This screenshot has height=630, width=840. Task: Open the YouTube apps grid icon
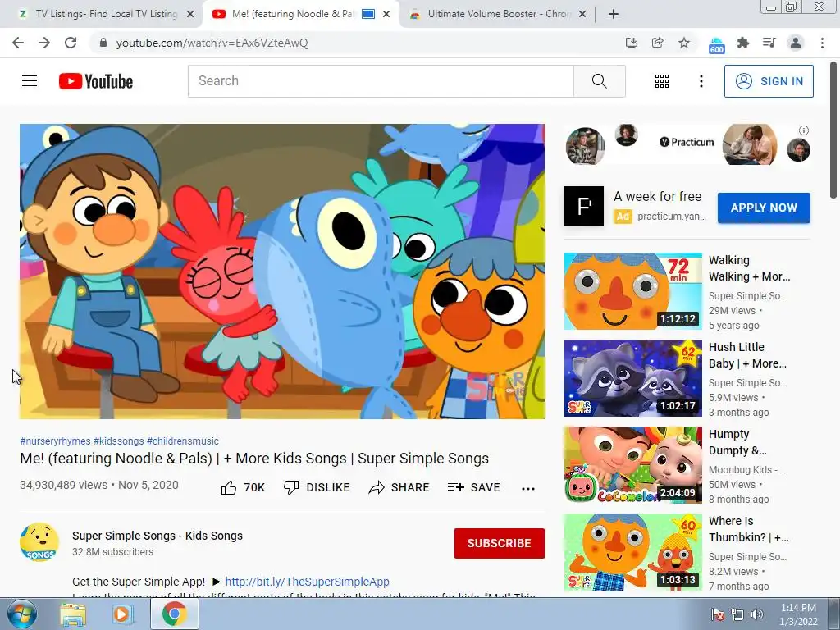pyautogui.click(x=662, y=81)
